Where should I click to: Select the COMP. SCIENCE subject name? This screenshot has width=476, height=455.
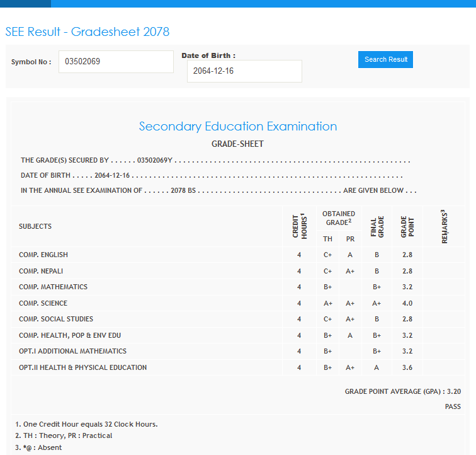click(43, 303)
